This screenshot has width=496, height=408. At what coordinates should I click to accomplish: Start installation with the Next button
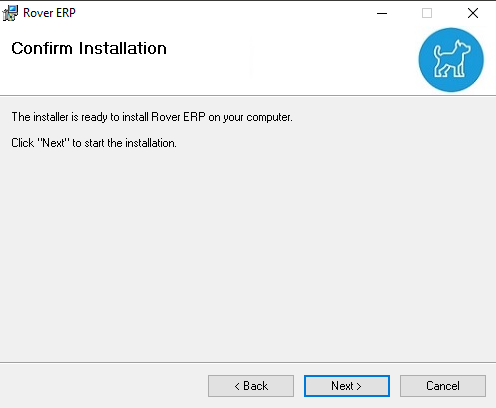coord(347,386)
